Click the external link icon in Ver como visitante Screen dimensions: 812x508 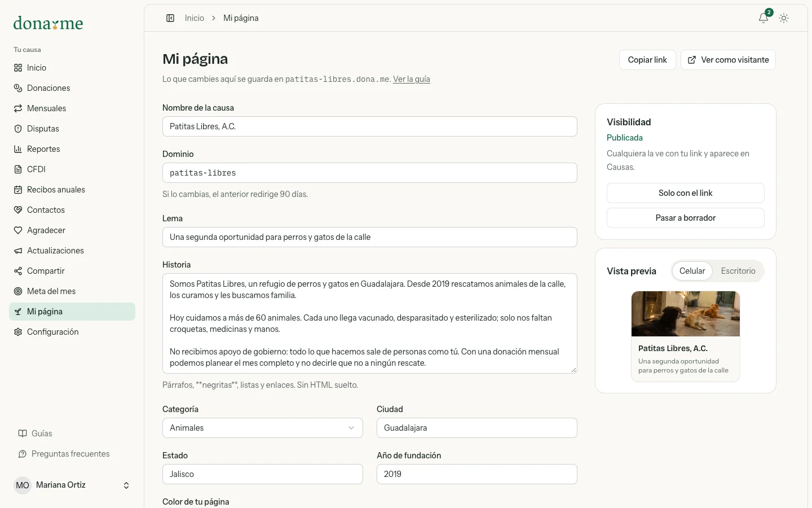click(692, 60)
